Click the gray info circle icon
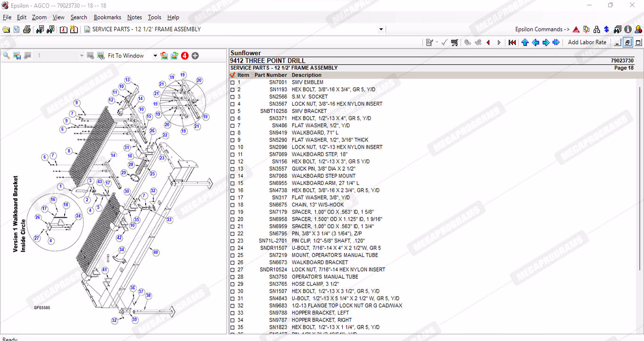 click(628, 29)
